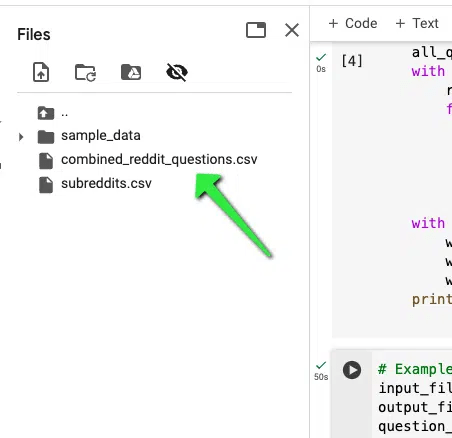Click the combined_reddit_questions.csv file icon
This screenshot has width=452, height=438.
point(46,161)
